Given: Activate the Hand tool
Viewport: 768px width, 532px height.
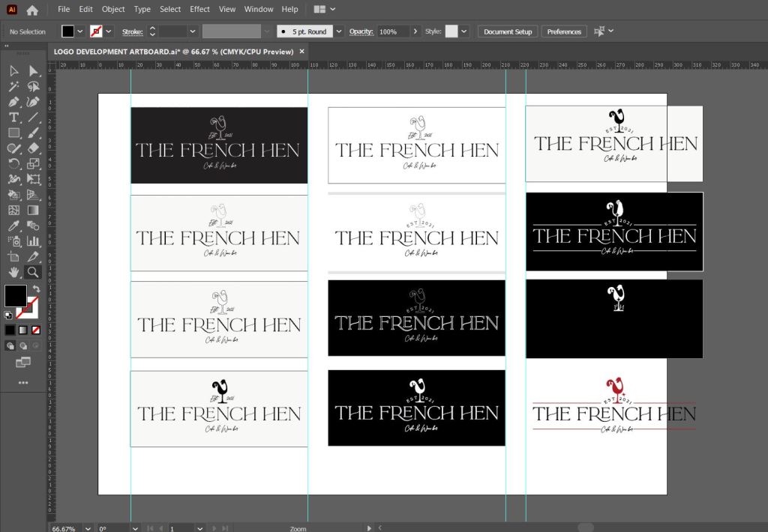Looking at the screenshot, I should tap(13, 272).
